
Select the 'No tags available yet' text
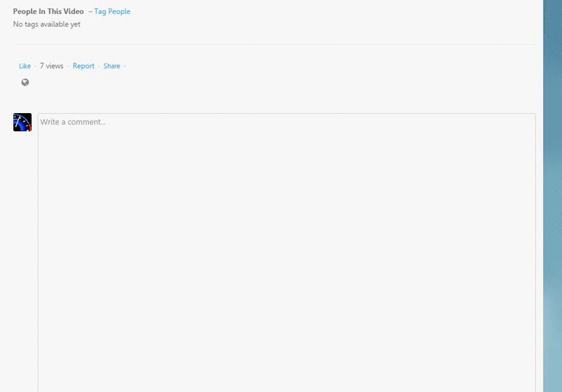click(46, 24)
